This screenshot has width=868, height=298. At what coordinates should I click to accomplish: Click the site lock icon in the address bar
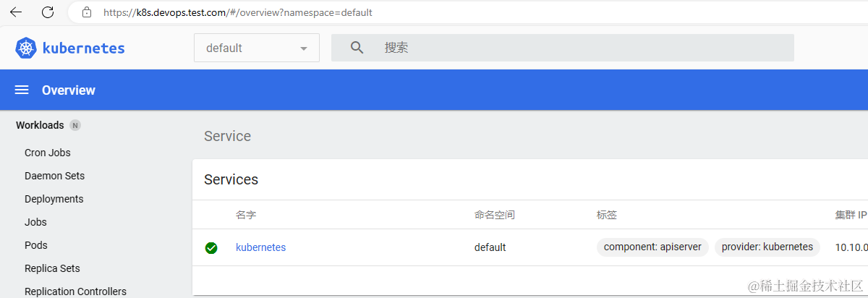87,12
